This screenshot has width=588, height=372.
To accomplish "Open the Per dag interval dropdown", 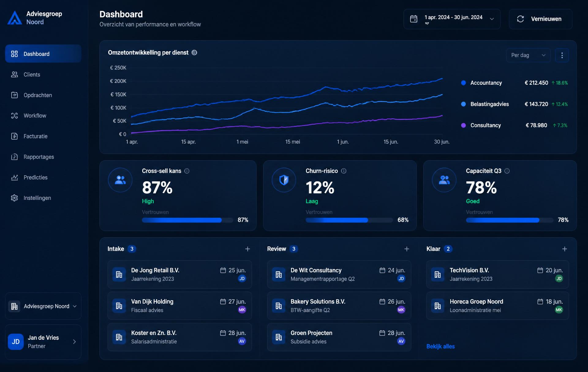I will (528, 55).
